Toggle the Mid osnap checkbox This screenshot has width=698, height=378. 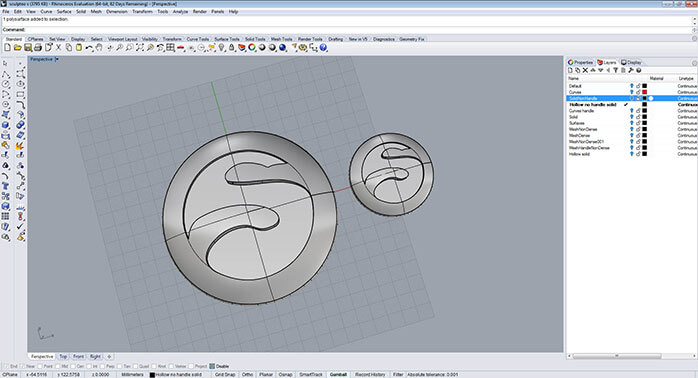(x=59, y=366)
